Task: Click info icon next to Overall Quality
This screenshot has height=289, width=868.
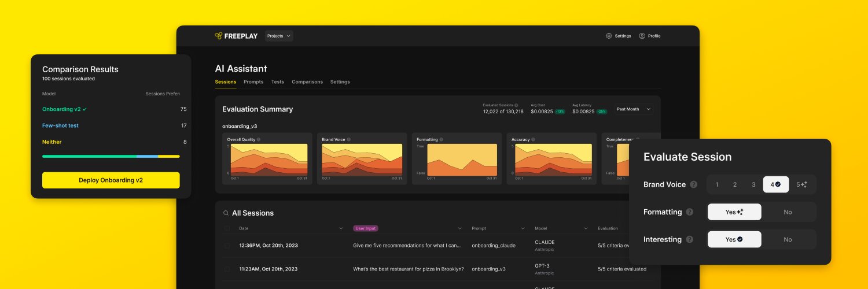Action: 259,139
